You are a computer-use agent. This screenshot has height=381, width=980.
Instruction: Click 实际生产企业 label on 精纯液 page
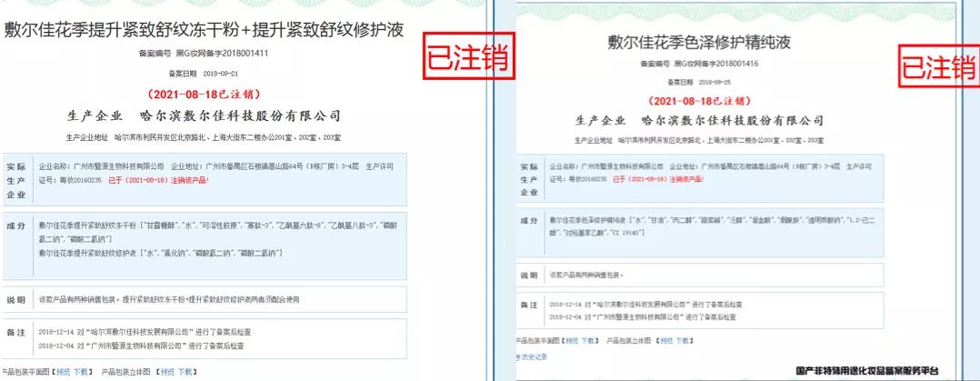528,179
